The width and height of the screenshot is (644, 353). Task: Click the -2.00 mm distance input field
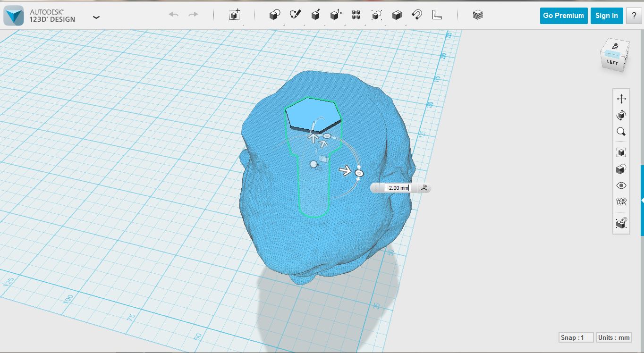point(398,188)
